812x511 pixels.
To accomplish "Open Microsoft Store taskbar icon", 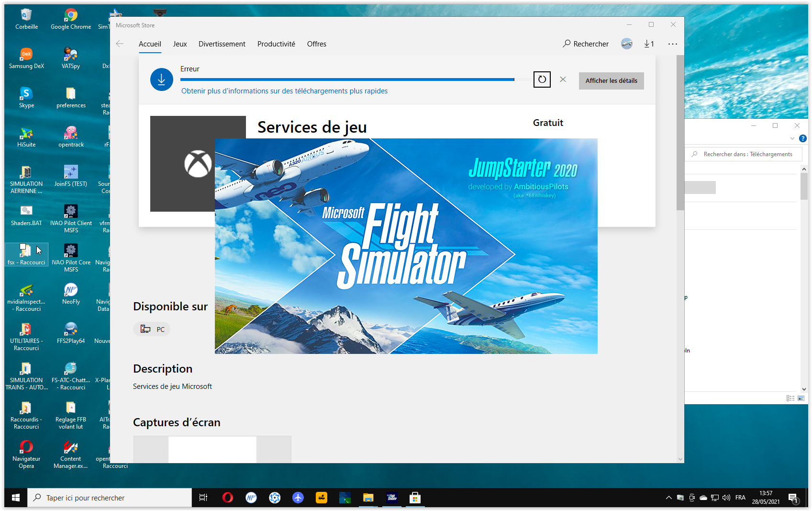I will click(x=415, y=498).
